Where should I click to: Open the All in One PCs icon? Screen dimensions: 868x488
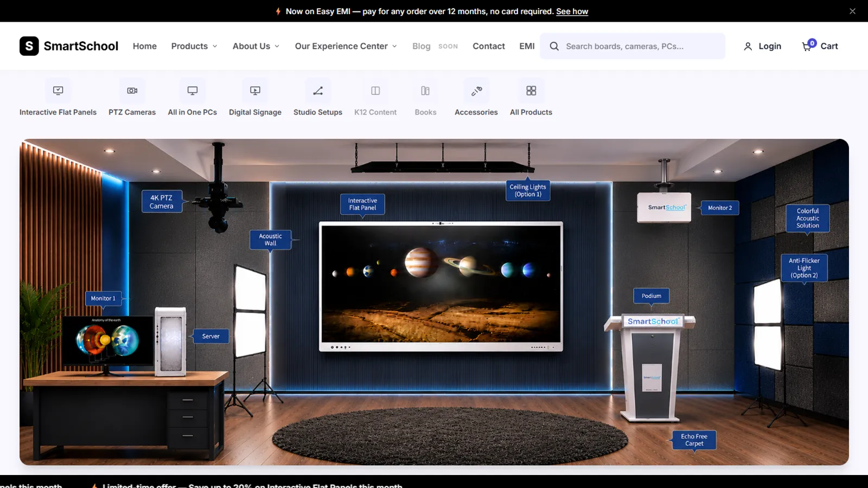tap(193, 91)
